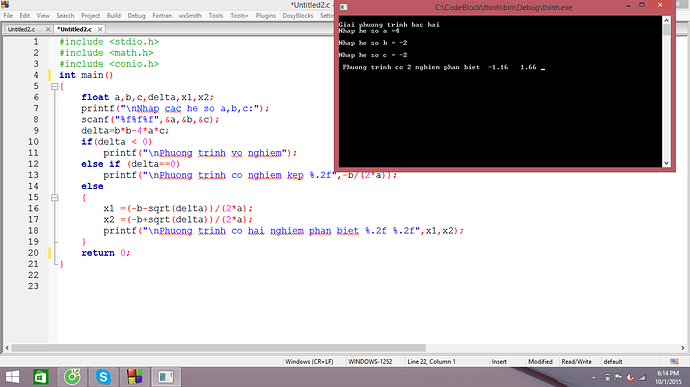Click the 'float a,b,c,delta,x1,x2;' declaration line
Image resolution: width=690 pixels, height=387 pixels.
click(x=147, y=97)
